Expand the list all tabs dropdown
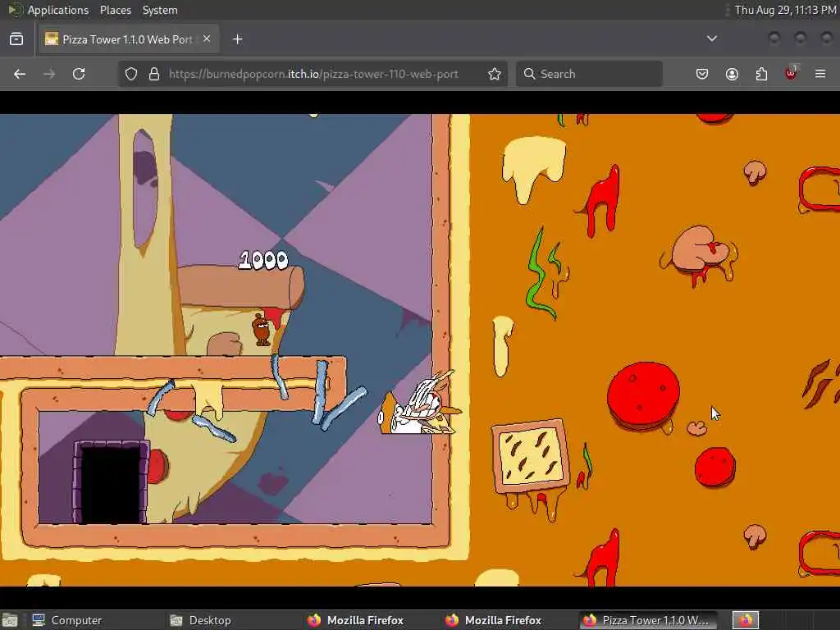The image size is (840, 630). click(712, 39)
